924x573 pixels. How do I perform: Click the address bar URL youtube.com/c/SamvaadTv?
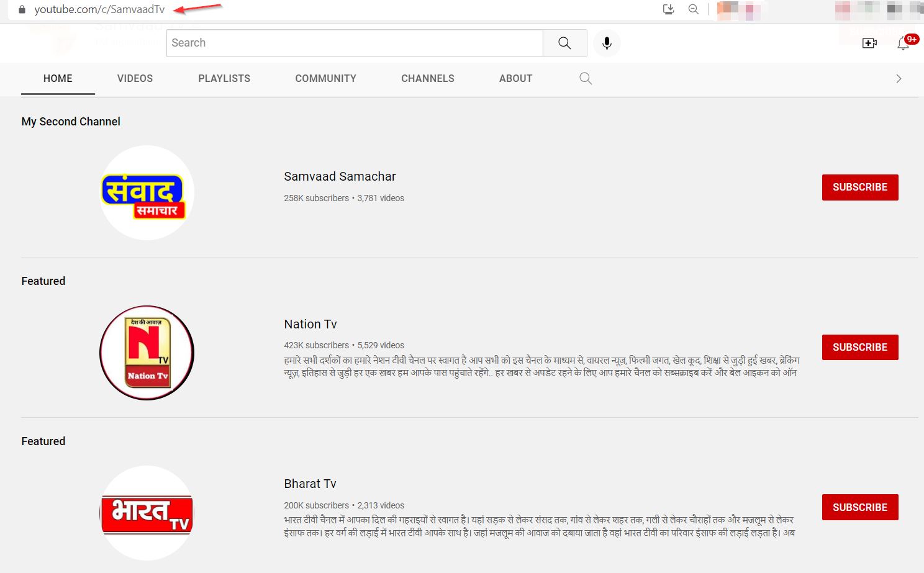(99, 9)
